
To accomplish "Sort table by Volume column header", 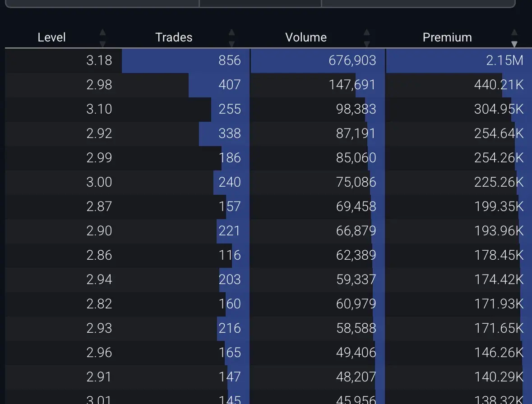I will pos(306,37).
